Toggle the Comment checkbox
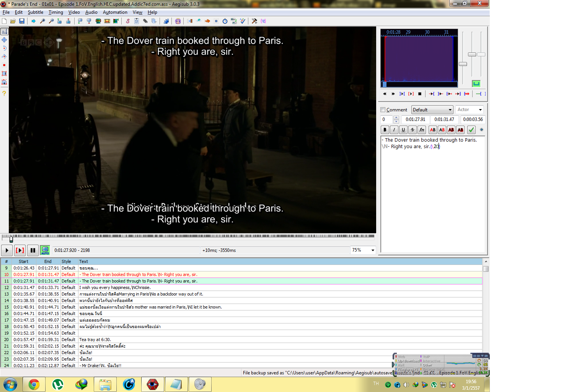The image size is (574, 392). click(x=383, y=110)
